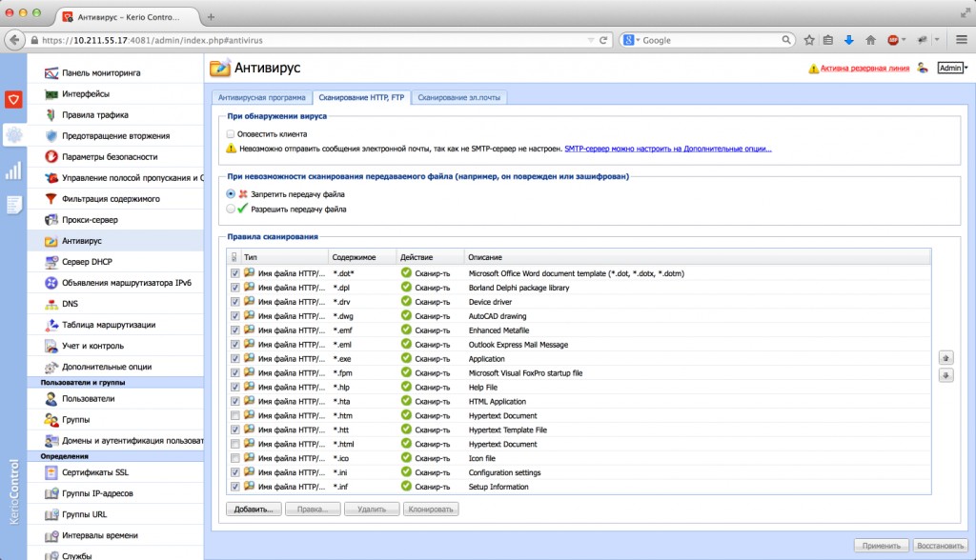The width and height of the screenshot is (976, 560).
Task: Enable the Оповестить клиента checkbox
Action: pyautogui.click(x=231, y=133)
